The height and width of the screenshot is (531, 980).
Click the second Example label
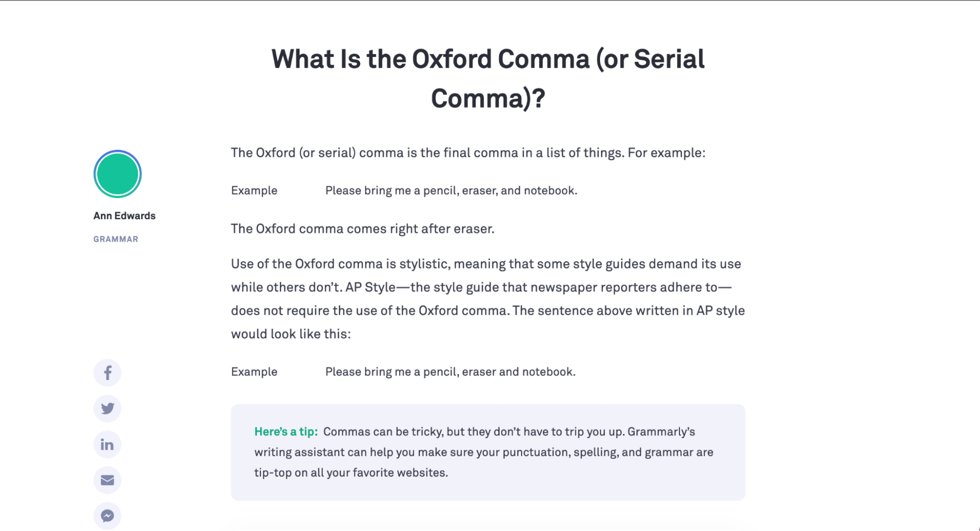click(254, 372)
